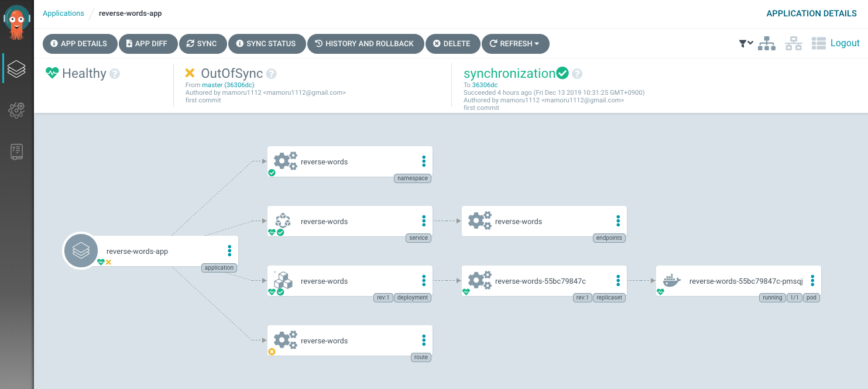Click the Argo CD octopus logo
The height and width of the screenshot is (389, 868).
(x=16, y=21)
